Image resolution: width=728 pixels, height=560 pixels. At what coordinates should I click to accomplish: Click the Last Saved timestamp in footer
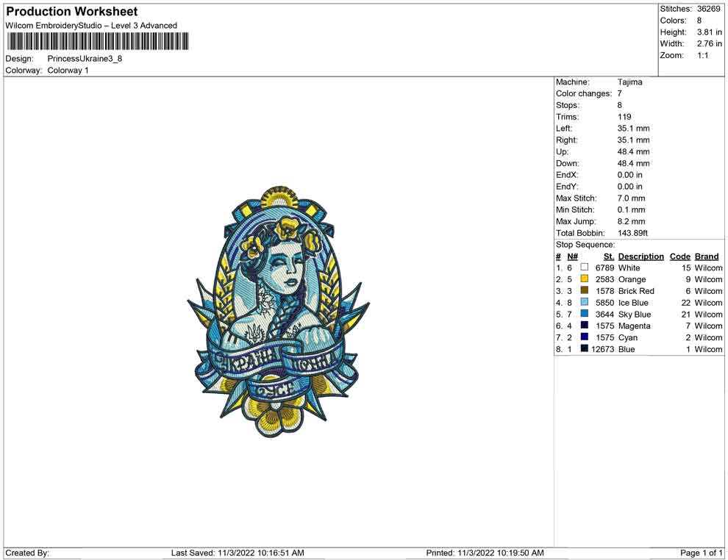click(x=238, y=553)
